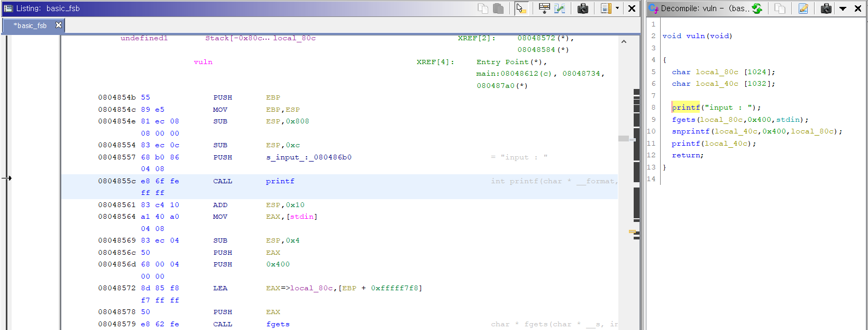Click "input : " string in decompiler
868x330 pixels.
tap(729, 108)
